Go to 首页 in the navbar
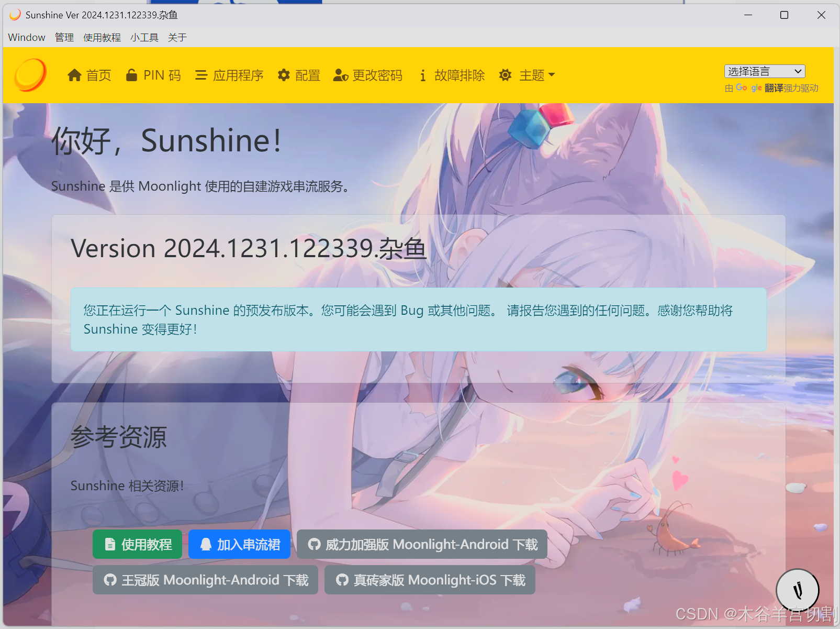This screenshot has width=840, height=629. pos(89,75)
